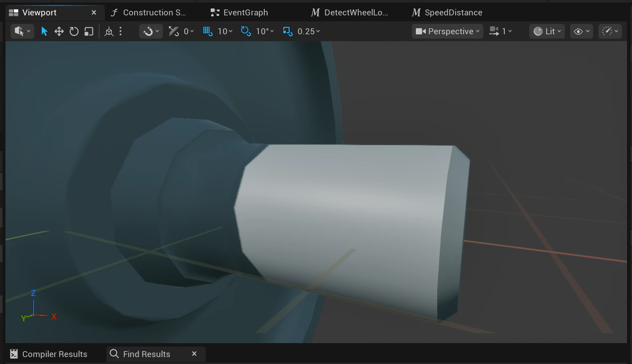
Task: Choose the Translate move tool
Action: pyautogui.click(x=59, y=31)
